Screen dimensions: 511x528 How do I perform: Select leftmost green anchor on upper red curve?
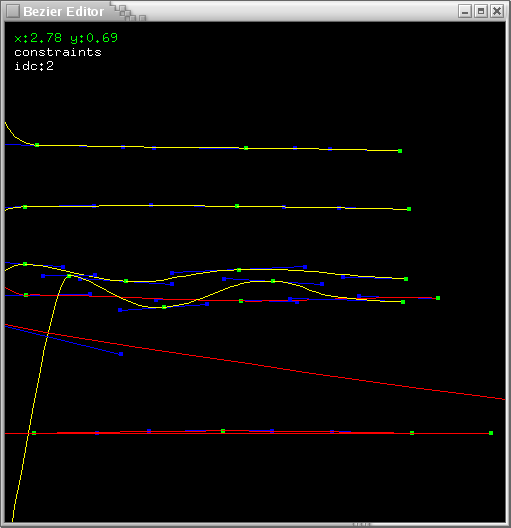[26, 295]
